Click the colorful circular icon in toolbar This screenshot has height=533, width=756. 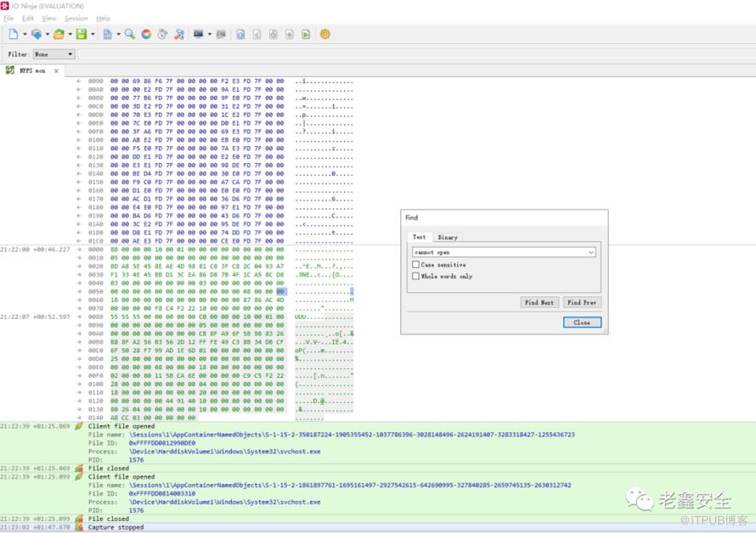146,34
